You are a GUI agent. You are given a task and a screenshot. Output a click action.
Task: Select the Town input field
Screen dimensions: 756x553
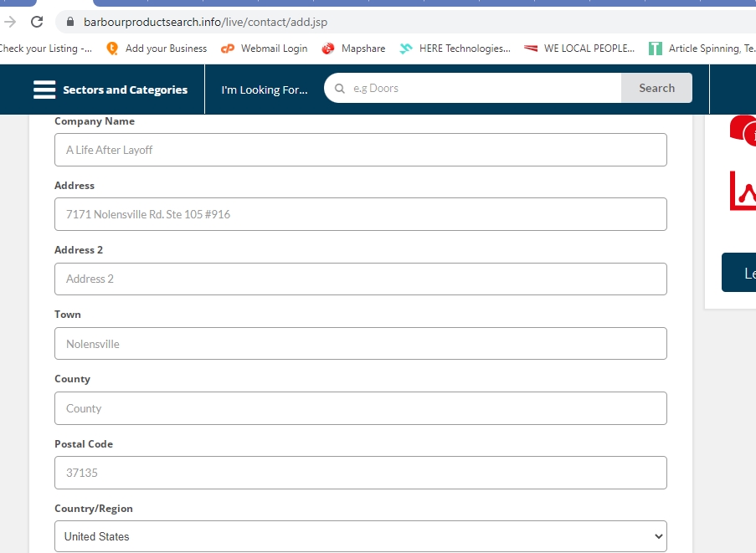(361, 344)
